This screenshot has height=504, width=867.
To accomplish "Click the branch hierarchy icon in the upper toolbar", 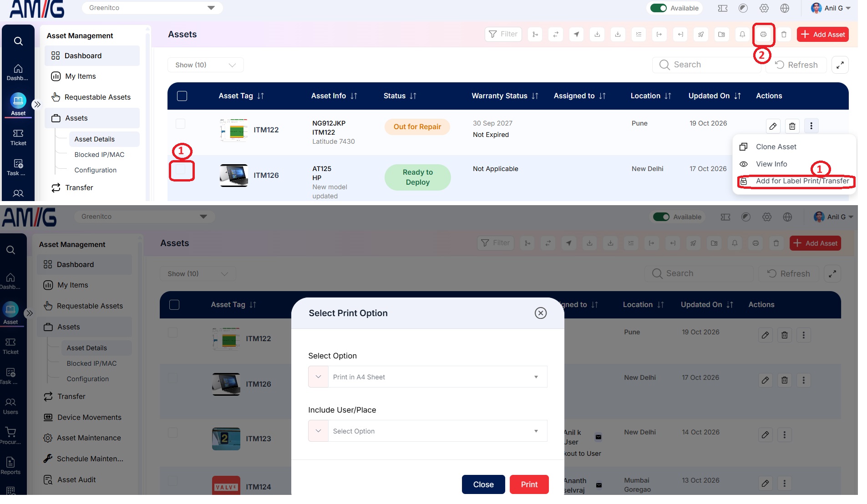I will tap(535, 35).
